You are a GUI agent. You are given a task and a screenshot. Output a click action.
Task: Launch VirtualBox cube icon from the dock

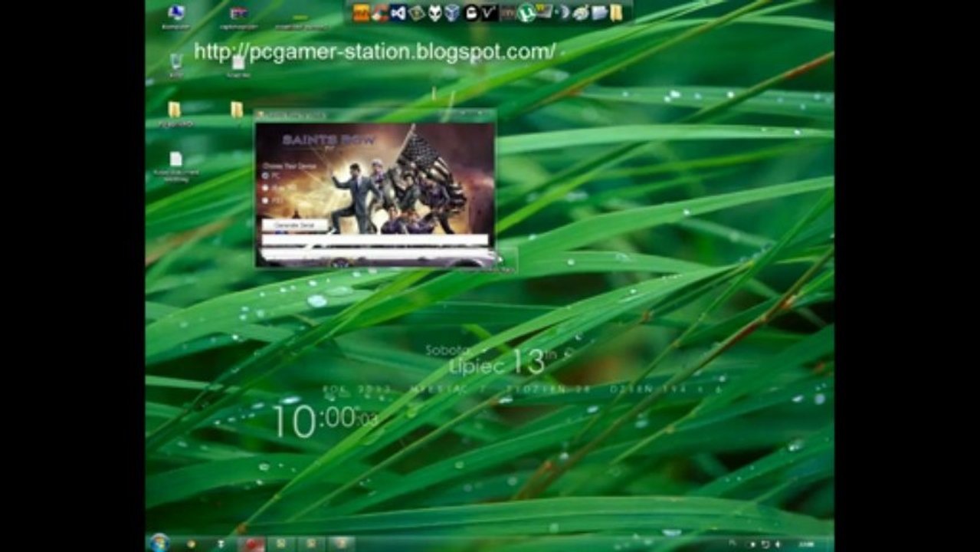(452, 13)
